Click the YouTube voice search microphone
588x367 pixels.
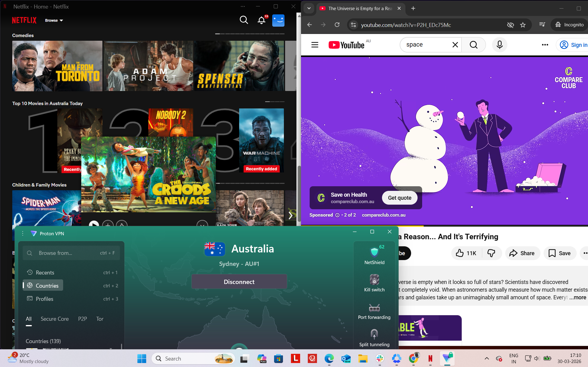(x=499, y=44)
